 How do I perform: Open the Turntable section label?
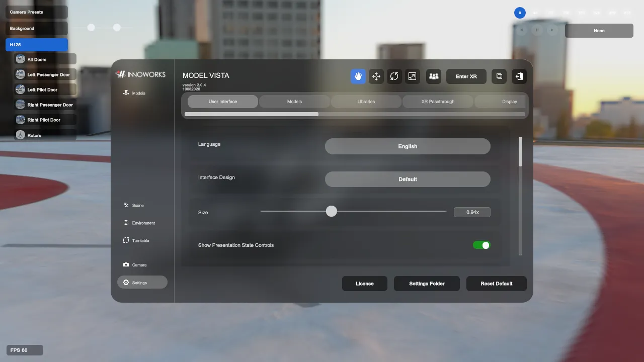[140, 241]
